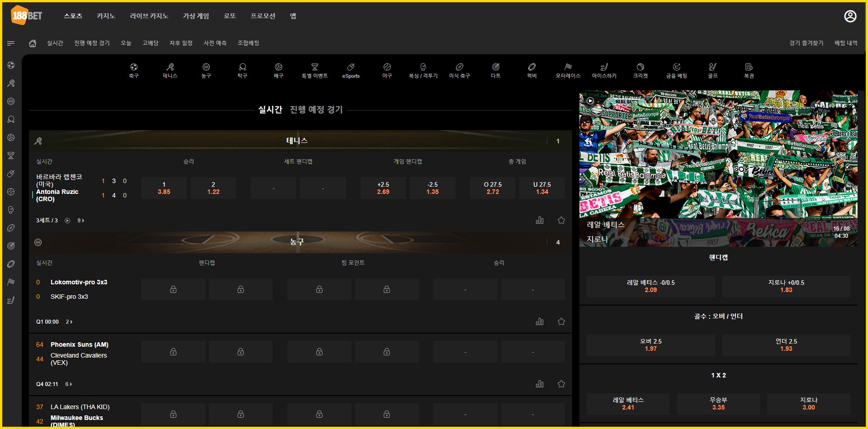Select 무승부 draw at 3.35
This screenshot has height=429, width=868.
click(x=718, y=404)
